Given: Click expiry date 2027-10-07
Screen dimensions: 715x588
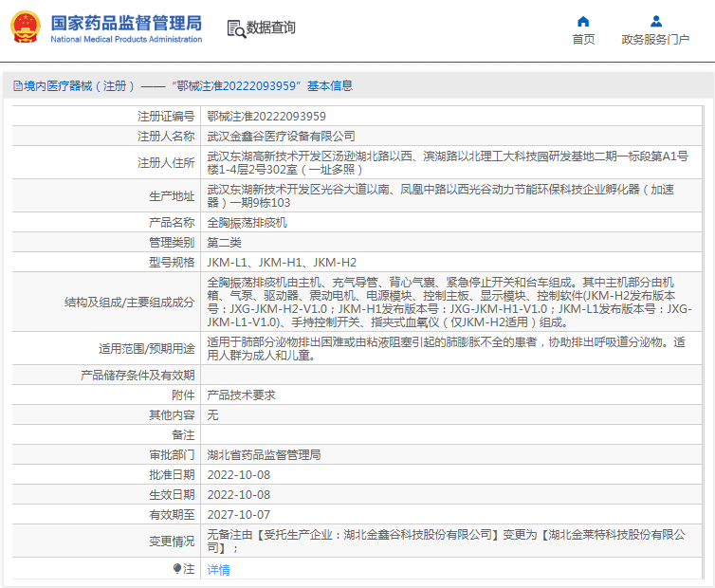Looking at the screenshot, I should [x=238, y=515].
